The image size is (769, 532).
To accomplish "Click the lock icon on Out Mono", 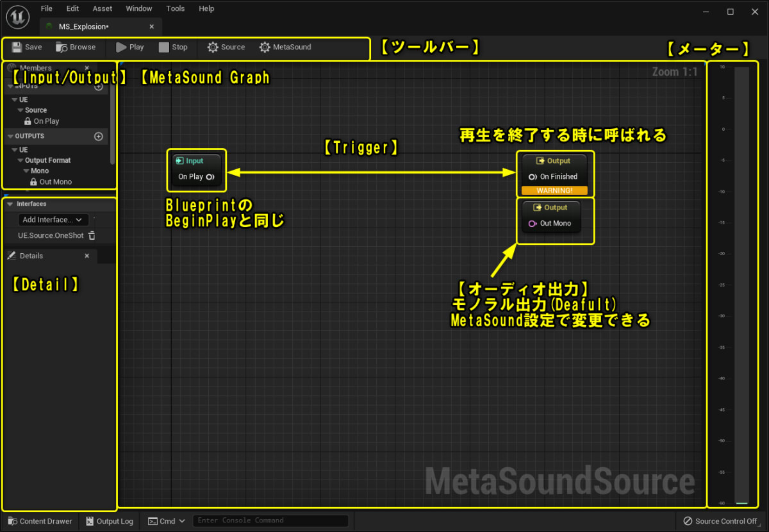I will coord(32,181).
